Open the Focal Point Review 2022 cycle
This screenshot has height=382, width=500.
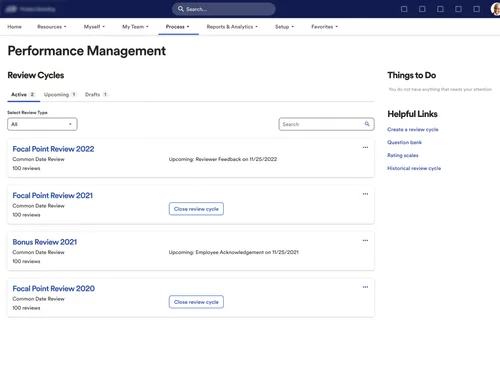pyautogui.click(x=53, y=149)
